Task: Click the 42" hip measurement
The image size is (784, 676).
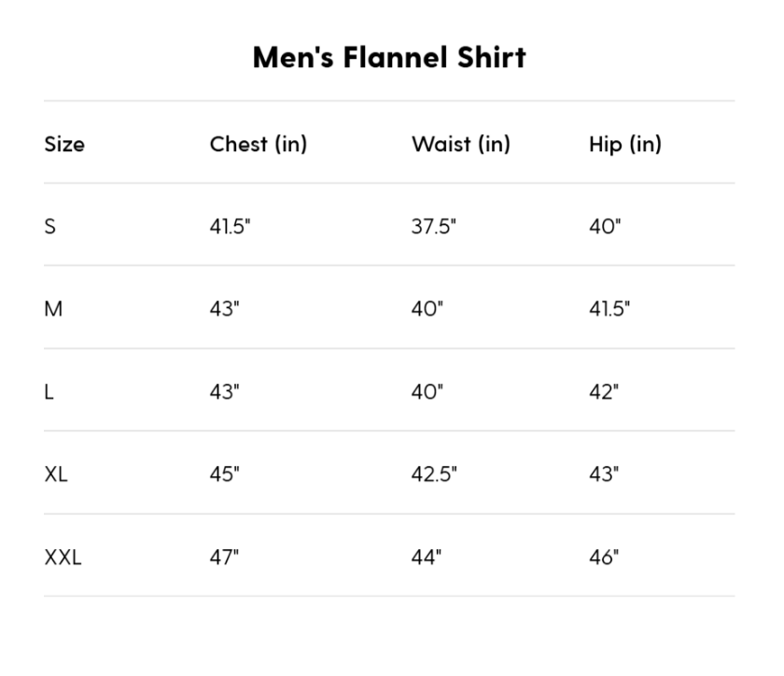Action: (604, 392)
